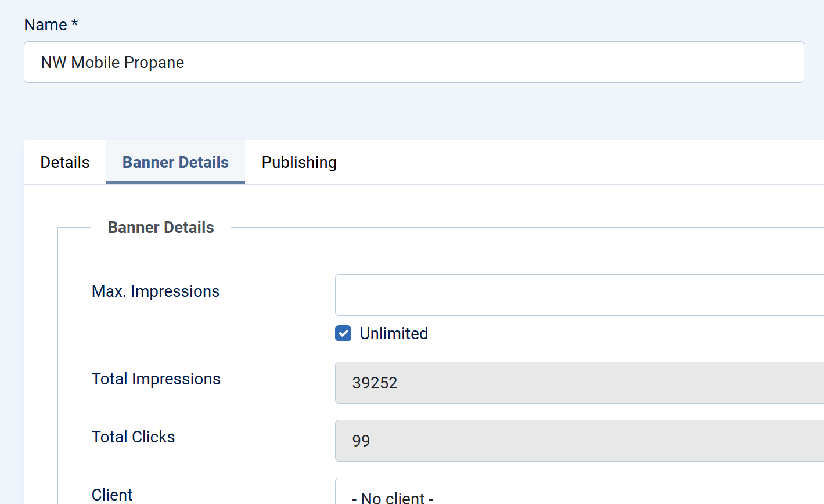Open the Details tab

[65, 162]
